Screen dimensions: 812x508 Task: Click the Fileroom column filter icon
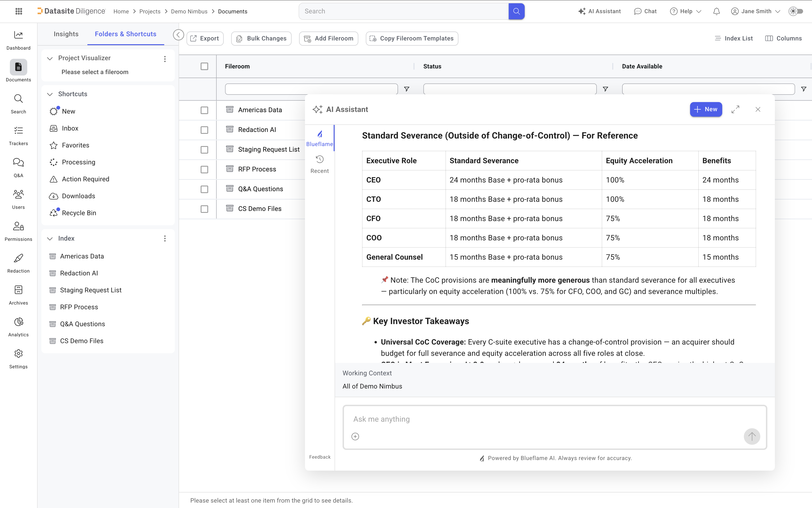[x=407, y=89]
